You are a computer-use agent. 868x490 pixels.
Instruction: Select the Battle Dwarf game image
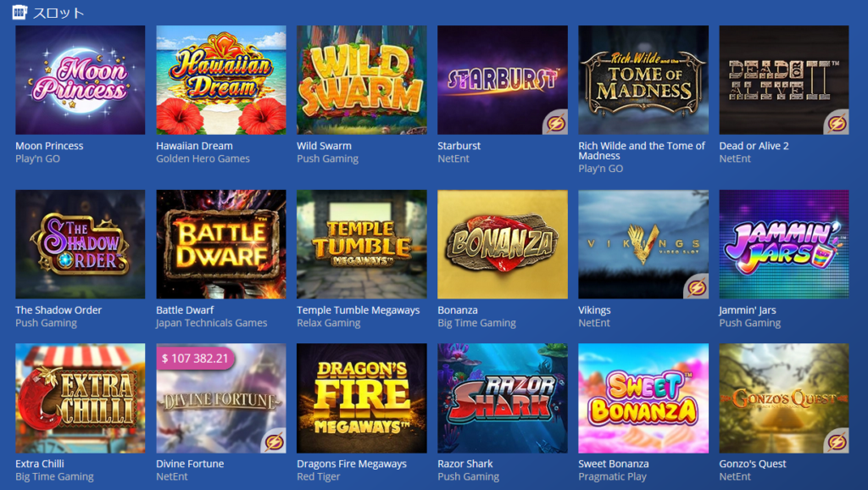(x=221, y=244)
